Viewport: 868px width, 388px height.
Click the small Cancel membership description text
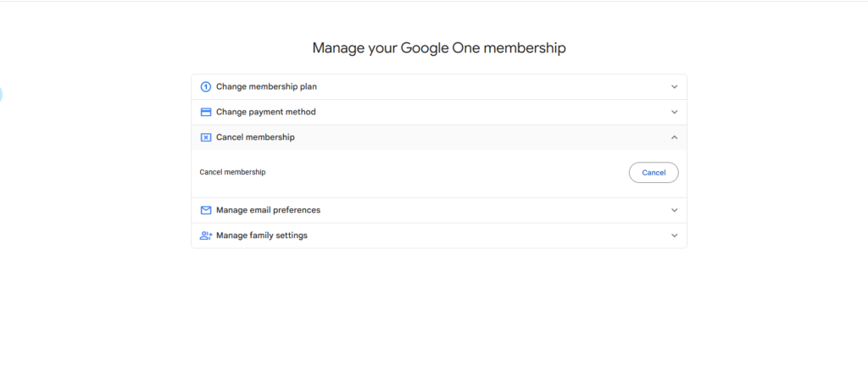click(x=232, y=172)
